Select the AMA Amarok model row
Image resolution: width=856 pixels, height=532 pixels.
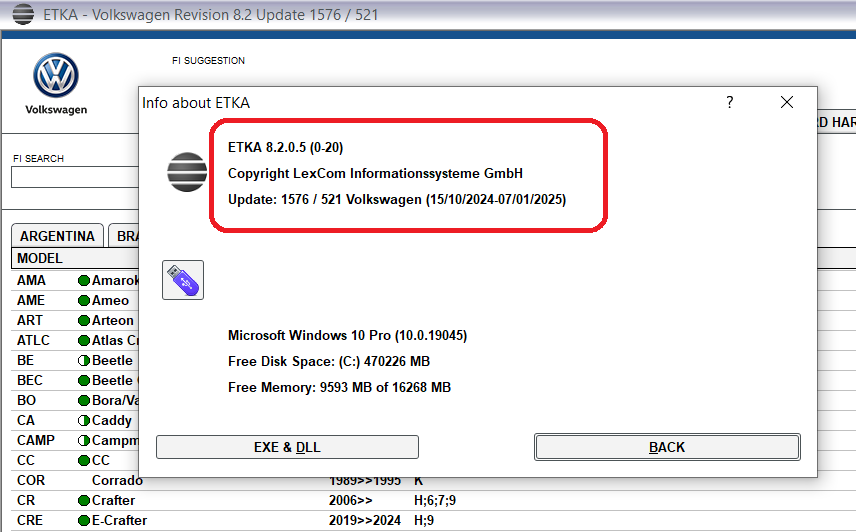pyautogui.click(x=75, y=280)
